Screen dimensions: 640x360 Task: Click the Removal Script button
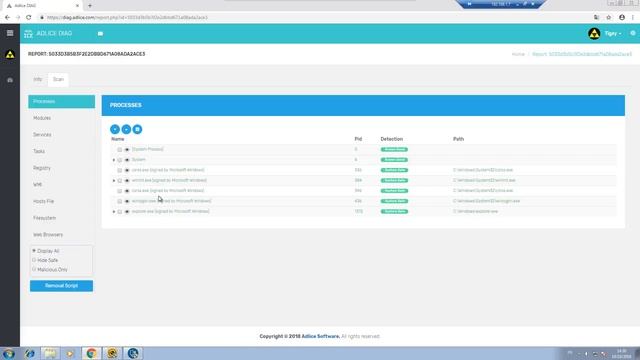(x=61, y=286)
